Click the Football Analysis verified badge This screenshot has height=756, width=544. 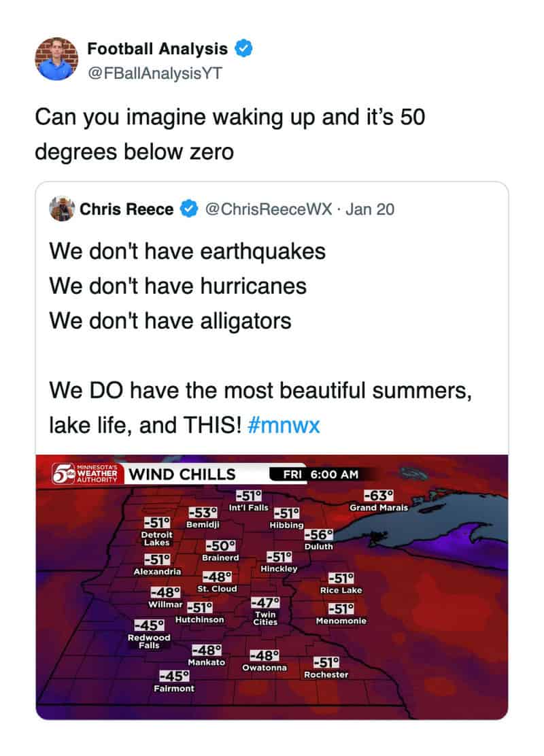[x=244, y=49]
